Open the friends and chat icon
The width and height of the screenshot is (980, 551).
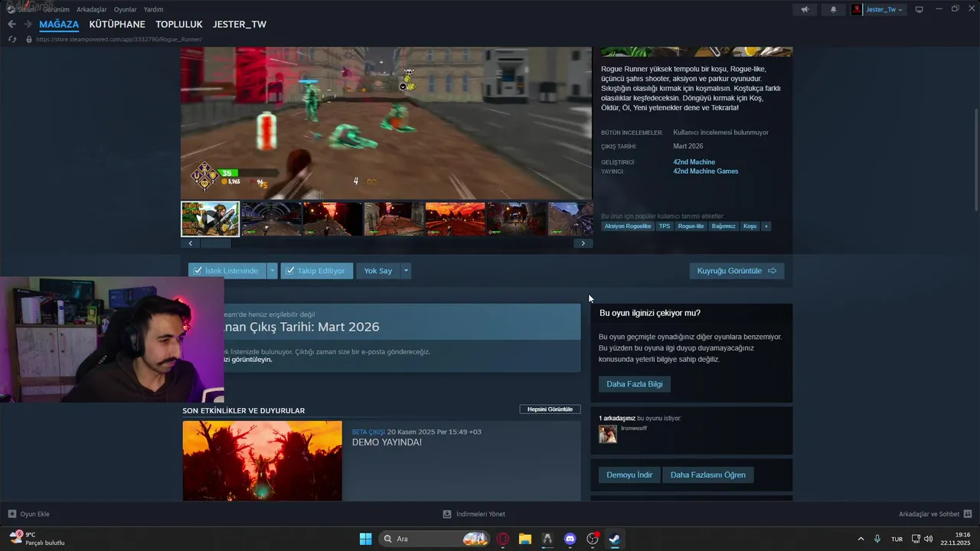click(x=968, y=514)
